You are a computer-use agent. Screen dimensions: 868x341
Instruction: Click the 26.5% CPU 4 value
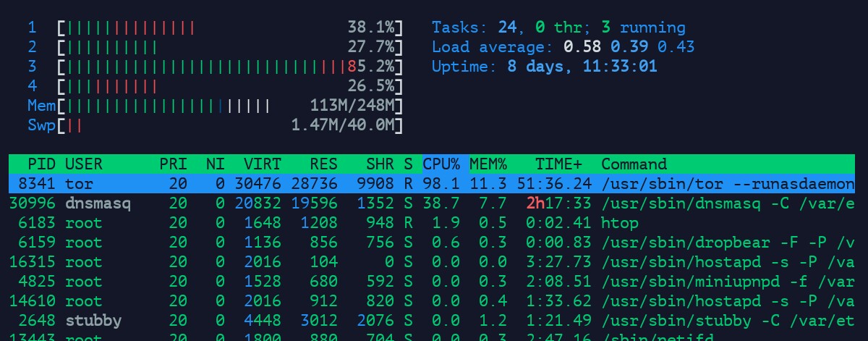point(371,87)
